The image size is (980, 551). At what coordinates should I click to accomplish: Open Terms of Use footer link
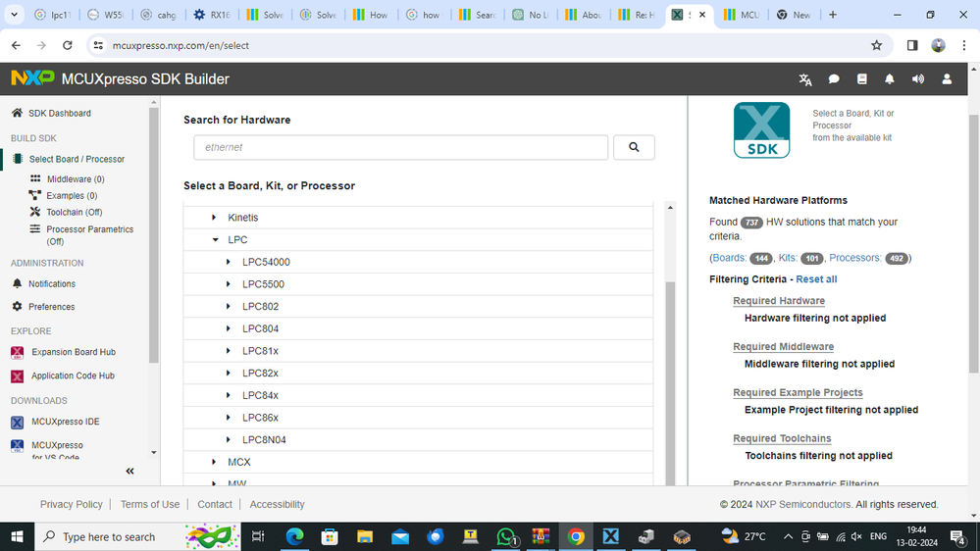150,504
